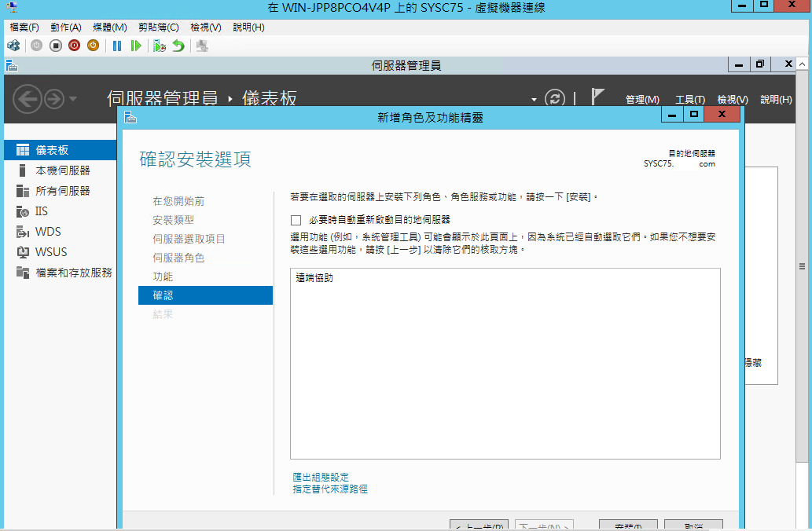Click the wizard's install button
812x531 pixels.
tap(628, 525)
